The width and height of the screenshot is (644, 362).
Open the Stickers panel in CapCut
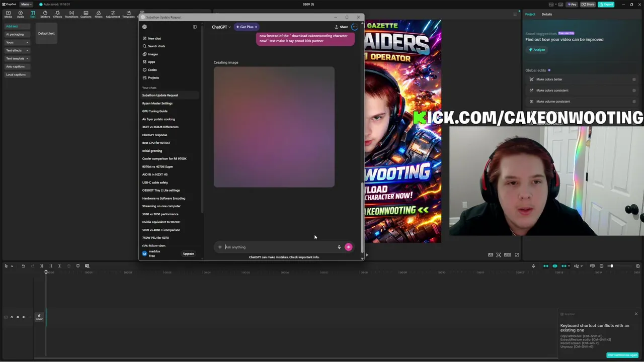point(45,14)
